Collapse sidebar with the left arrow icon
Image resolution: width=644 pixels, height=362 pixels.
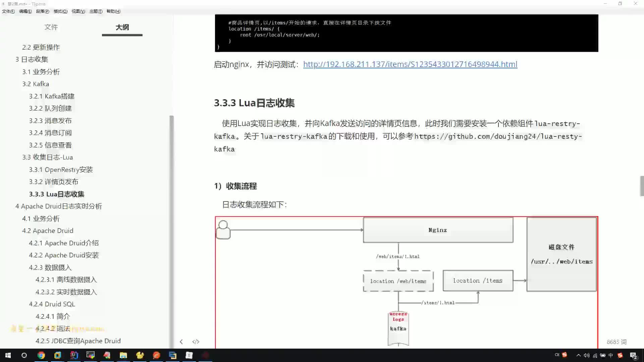click(x=181, y=342)
